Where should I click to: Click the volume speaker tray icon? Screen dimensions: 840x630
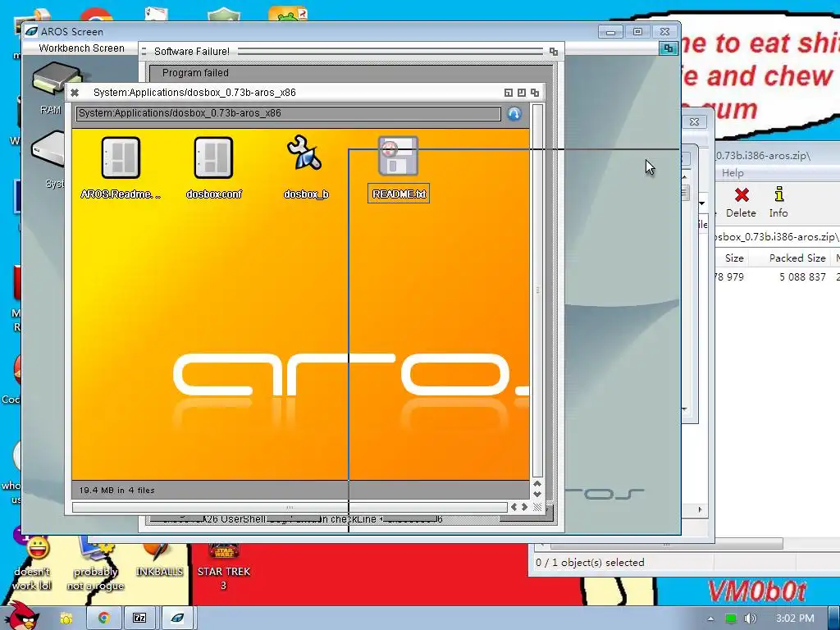(751, 619)
